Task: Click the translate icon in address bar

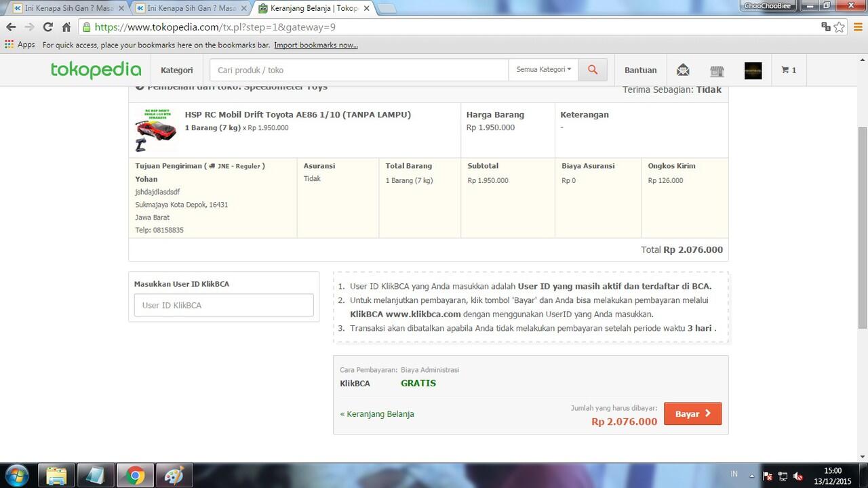Action: [826, 27]
